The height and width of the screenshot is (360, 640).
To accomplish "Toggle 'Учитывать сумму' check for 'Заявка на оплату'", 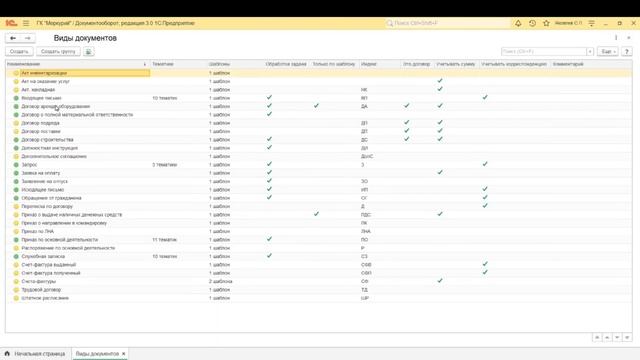I will [440, 172].
